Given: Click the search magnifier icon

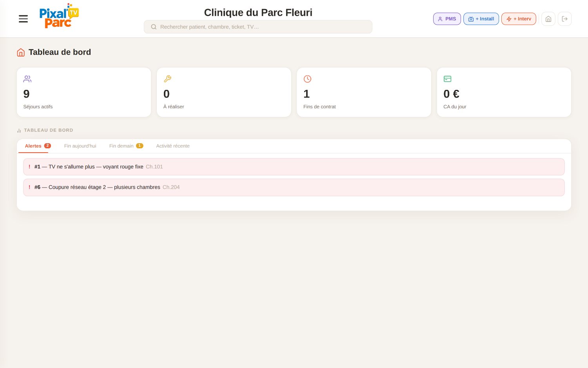Looking at the screenshot, I should coord(154,27).
